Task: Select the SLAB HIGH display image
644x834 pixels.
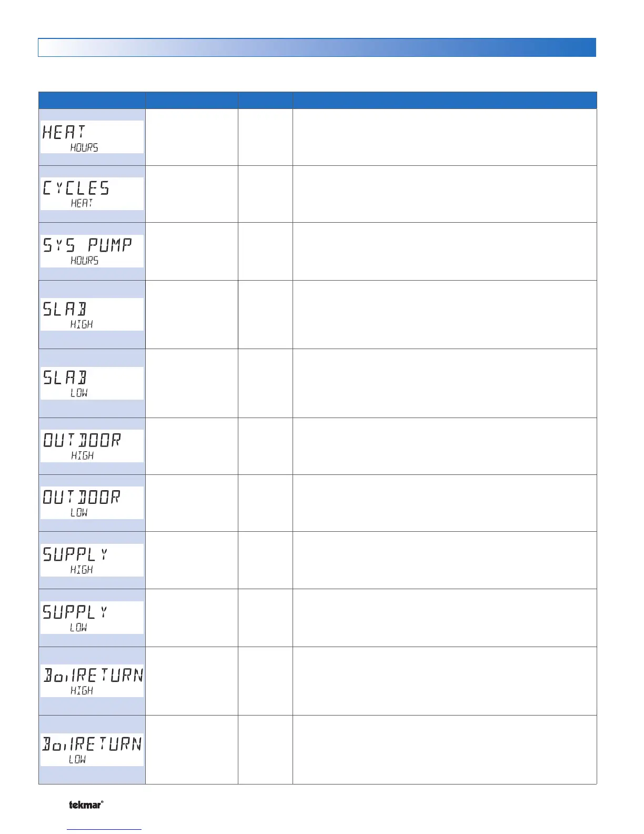Action: [92, 314]
